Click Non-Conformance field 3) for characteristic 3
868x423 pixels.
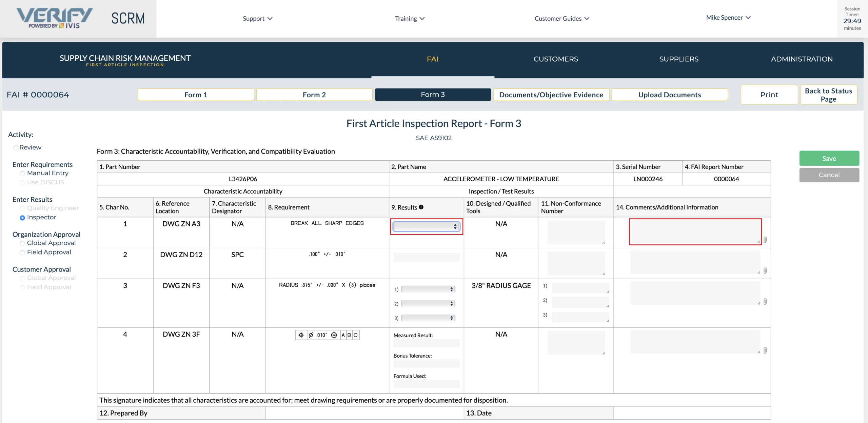click(x=580, y=317)
